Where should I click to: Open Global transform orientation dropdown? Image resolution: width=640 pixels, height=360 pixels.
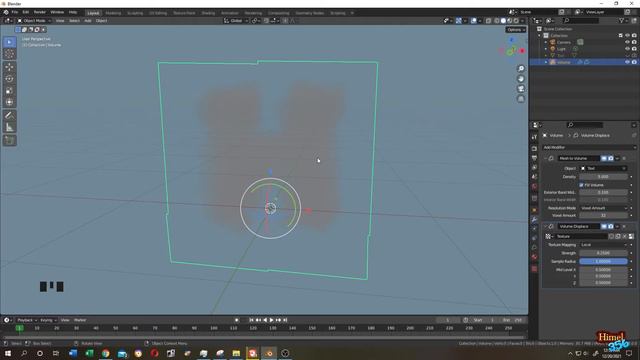236,20
